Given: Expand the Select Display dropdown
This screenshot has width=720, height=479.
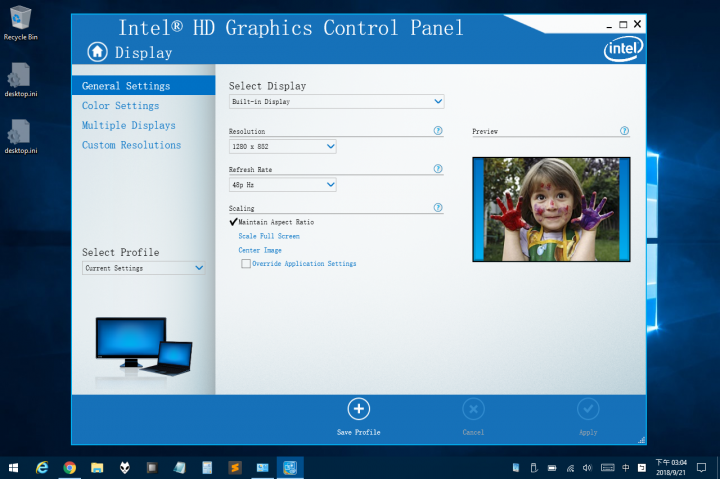Looking at the screenshot, I should (337, 101).
